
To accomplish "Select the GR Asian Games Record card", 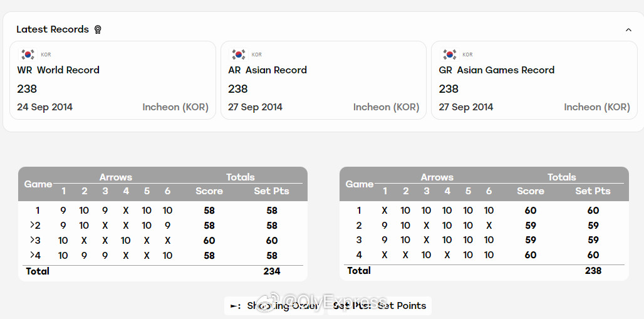I will [534, 80].
